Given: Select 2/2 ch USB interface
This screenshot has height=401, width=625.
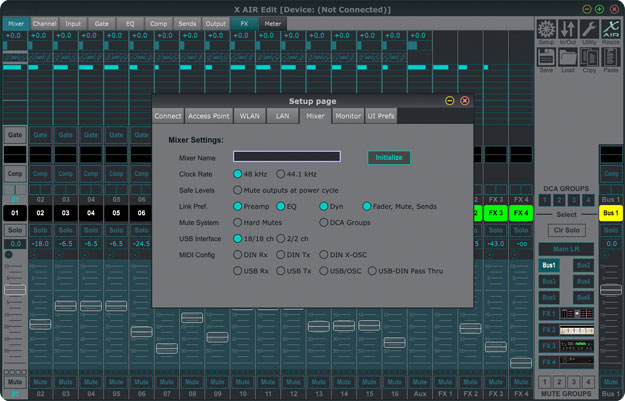Looking at the screenshot, I should pos(281,238).
